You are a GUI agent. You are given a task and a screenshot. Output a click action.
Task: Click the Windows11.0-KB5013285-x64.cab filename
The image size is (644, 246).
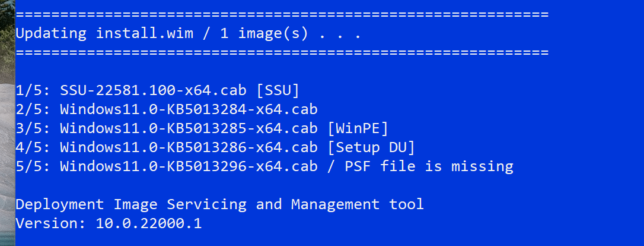[189, 128]
